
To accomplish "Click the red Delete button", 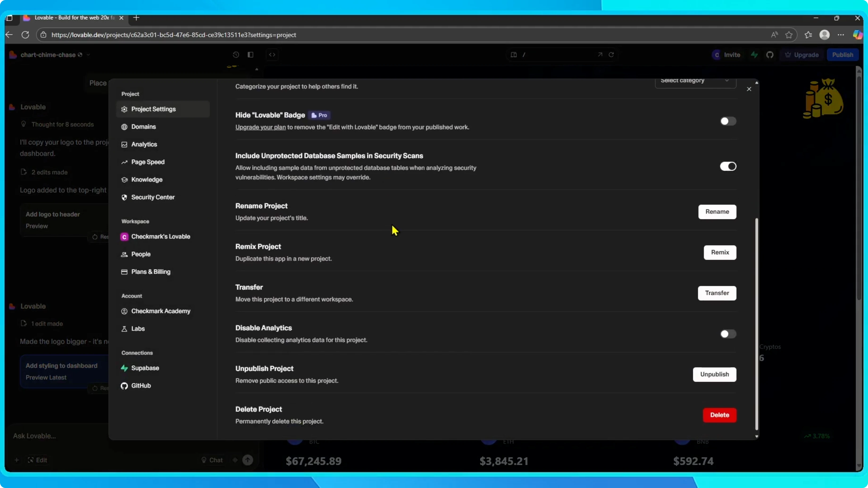I will pos(719,415).
